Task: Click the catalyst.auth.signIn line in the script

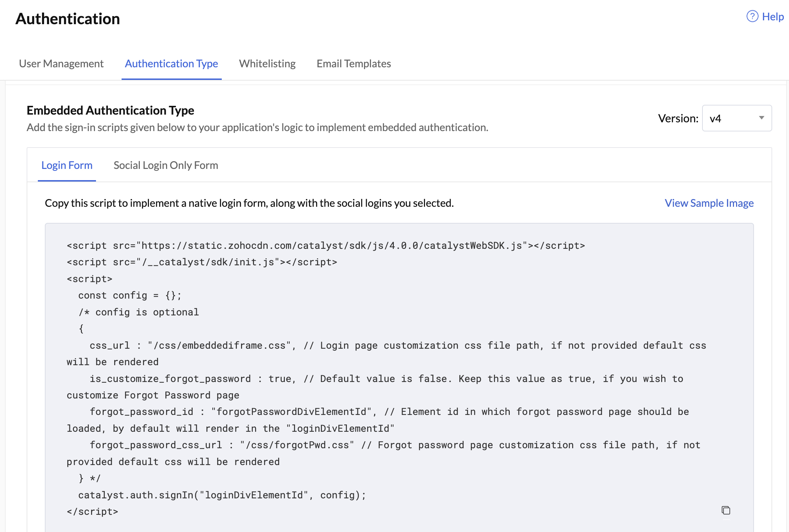Action: point(222,495)
